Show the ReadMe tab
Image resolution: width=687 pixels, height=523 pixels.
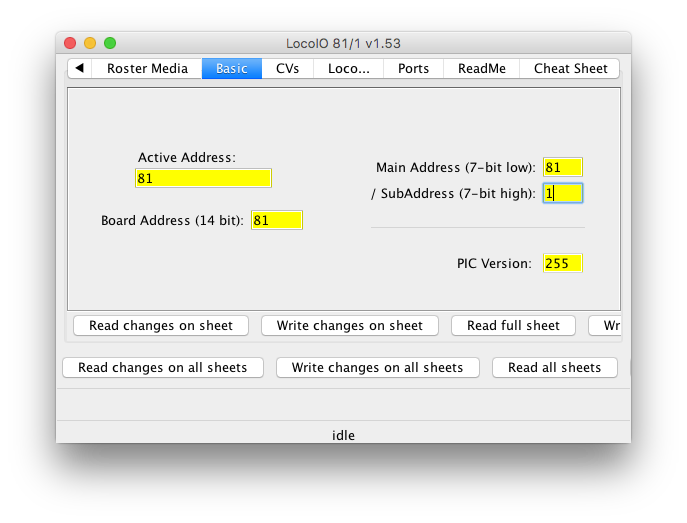[482, 68]
